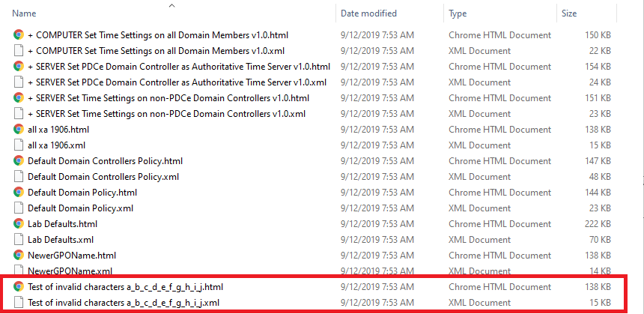Screen dimensions: 644x314
Task: Sort files by Name column header
Action: pos(25,13)
